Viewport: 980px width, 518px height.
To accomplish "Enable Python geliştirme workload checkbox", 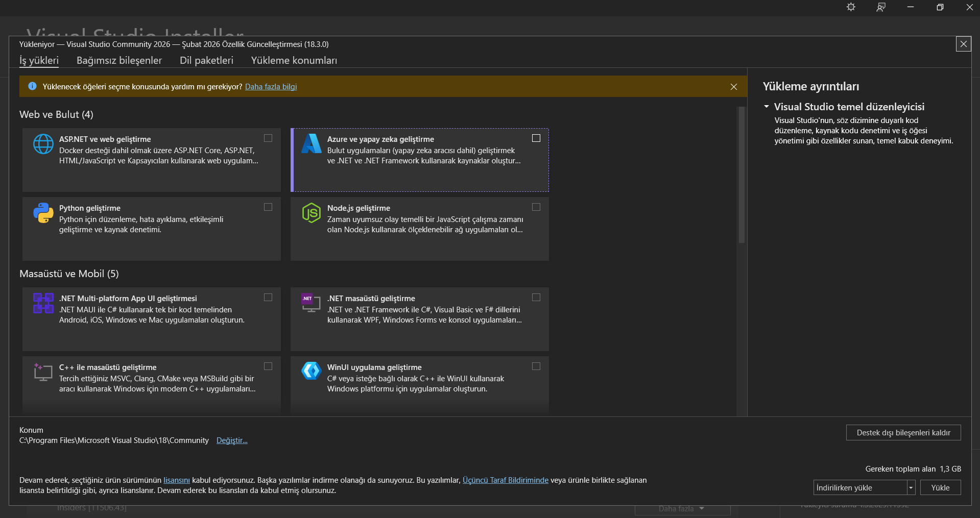I will click(x=268, y=207).
